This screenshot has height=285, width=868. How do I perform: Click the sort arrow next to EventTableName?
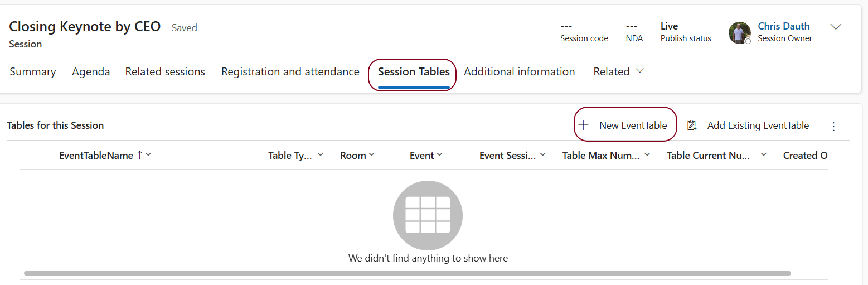coord(139,156)
